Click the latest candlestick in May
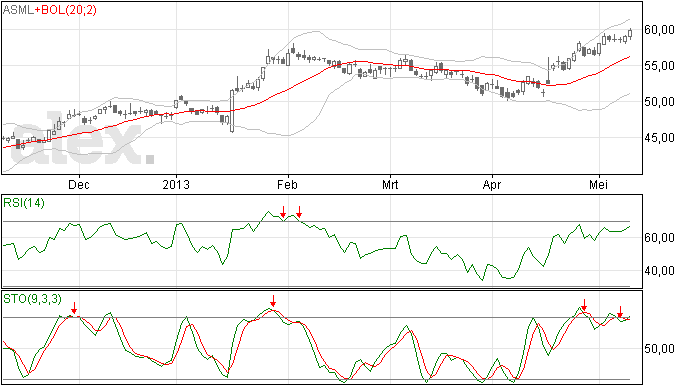Viewport: 690px width, 387px height. [x=631, y=33]
